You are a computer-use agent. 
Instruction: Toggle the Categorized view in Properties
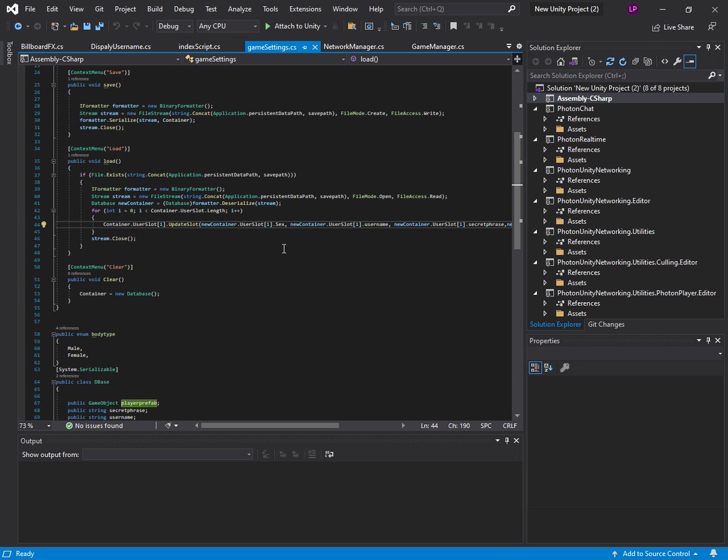pyautogui.click(x=535, y=368)
